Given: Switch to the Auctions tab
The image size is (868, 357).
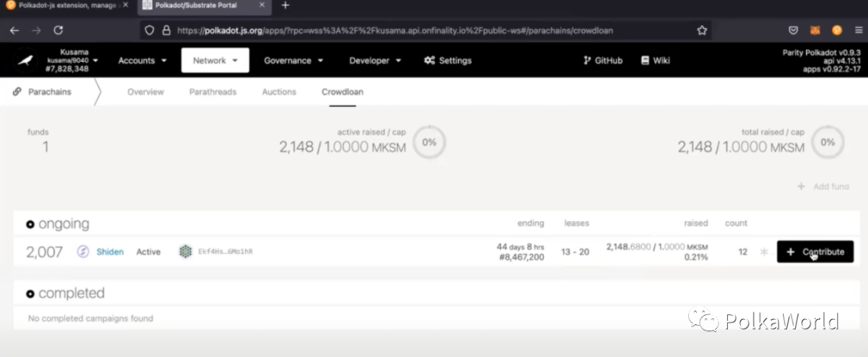Looking at the screenshot, I should pos(279,92).
